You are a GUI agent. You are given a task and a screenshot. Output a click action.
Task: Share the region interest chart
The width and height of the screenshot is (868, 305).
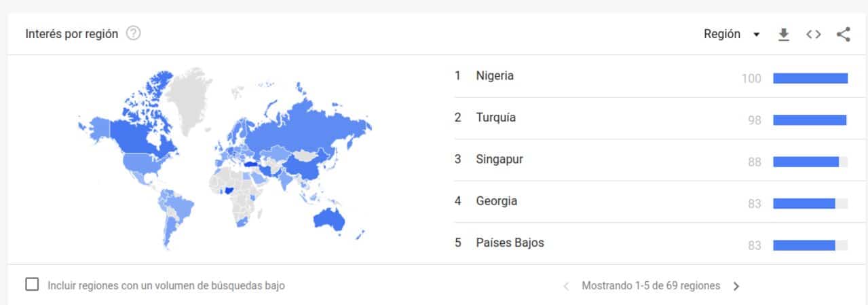(x=844, y=35)
